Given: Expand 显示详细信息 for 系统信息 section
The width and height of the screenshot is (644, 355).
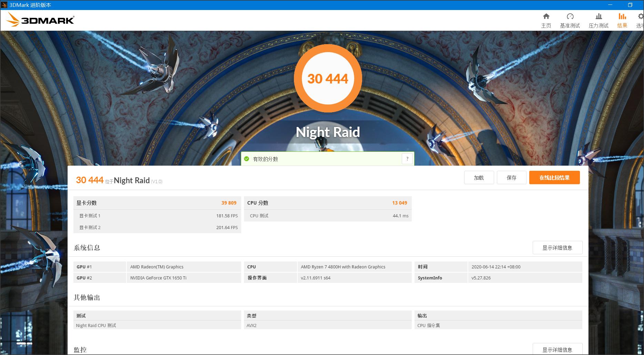Looking at the screenshot, I should coord(557,248).
